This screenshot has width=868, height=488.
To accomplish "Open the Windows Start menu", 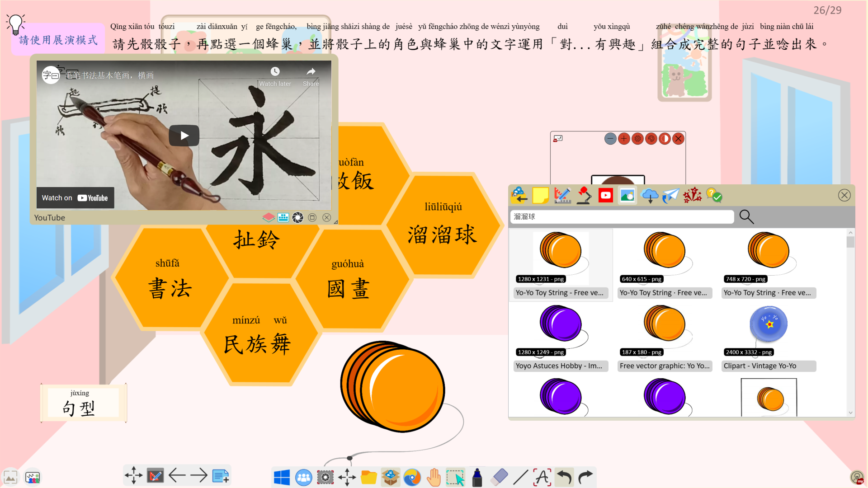I will tap(282, 477).
